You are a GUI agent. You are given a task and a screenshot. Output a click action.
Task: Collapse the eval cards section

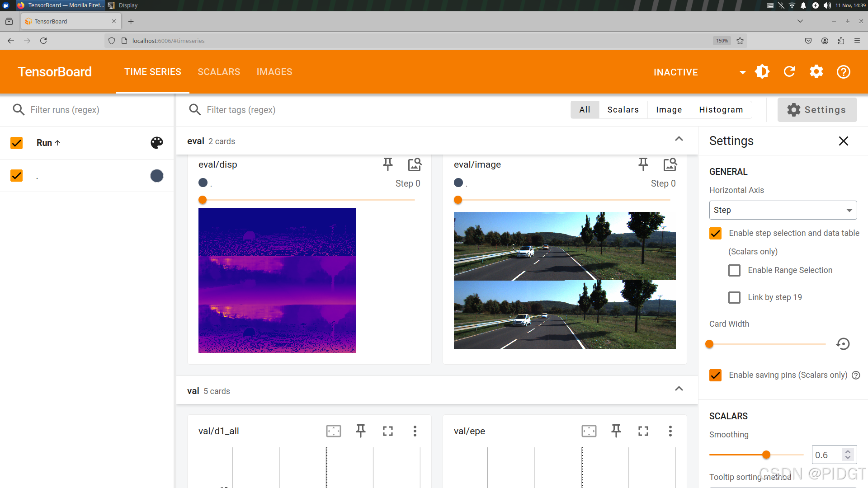679,139
